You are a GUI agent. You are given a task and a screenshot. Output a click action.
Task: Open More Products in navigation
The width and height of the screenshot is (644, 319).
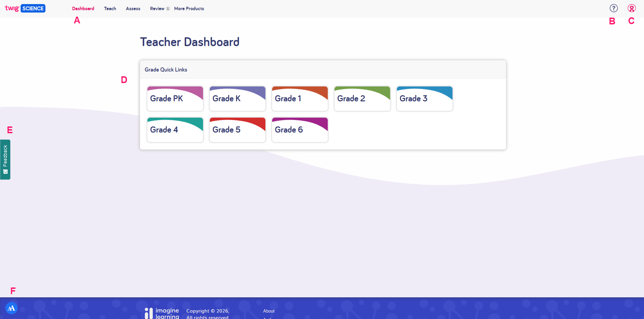pyautogui.click(x=189, y=8)
